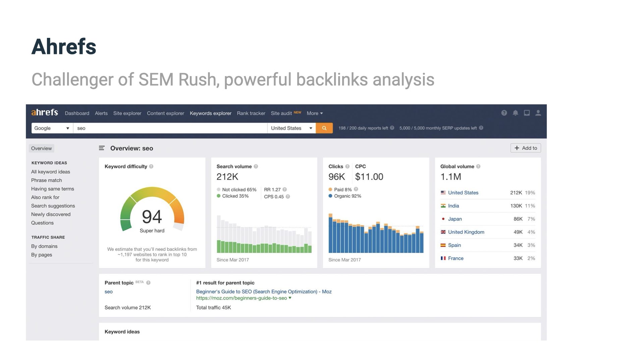Screen dimensions: 644x362
Task: Open the user account icon
Action: (538, 113)
